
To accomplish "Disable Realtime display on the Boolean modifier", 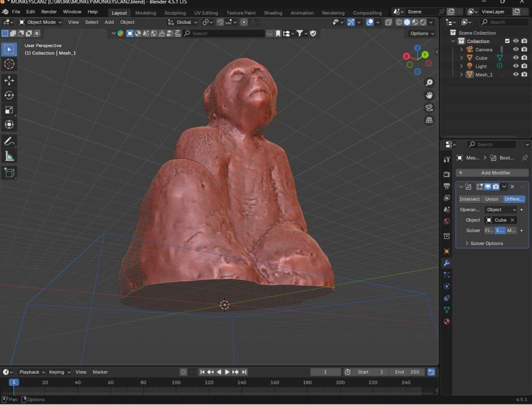I will point(487,186).
